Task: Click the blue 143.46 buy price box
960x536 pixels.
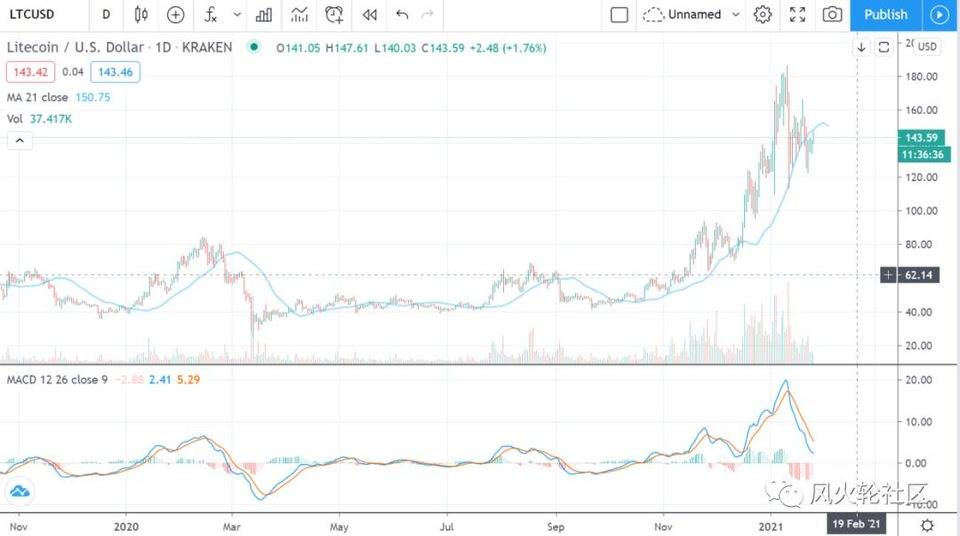Action: coord(115,72)
